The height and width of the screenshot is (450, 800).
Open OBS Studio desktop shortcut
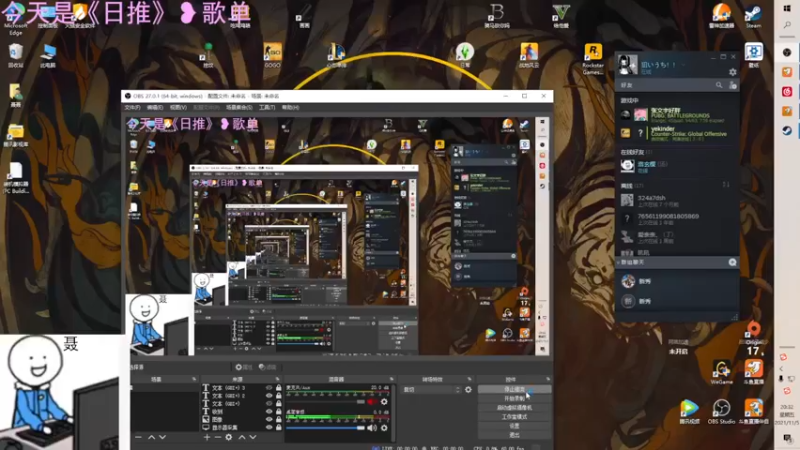coord(721,411)
